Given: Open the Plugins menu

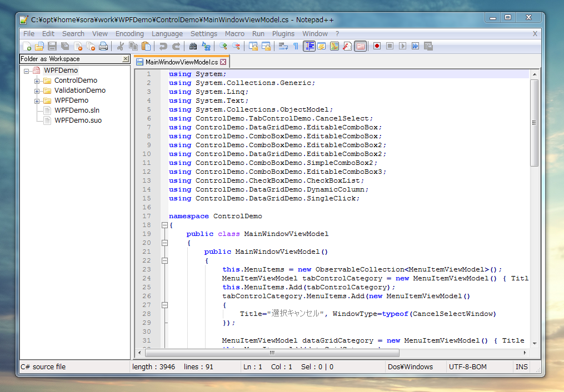Looking at the screenshot, I should pyautogui.click(x=283, y=34).
